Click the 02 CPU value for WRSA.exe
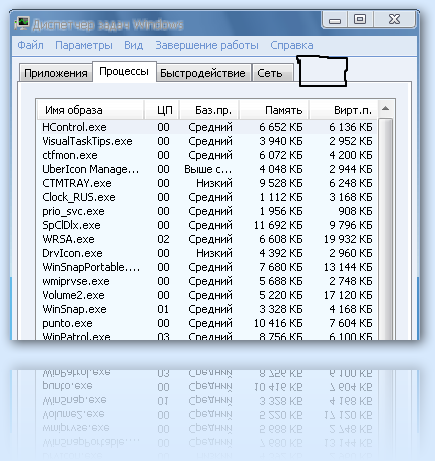Image resolution: width=435 pixels, height=461 pixels. pyautogui.click(x=163, y=239)
